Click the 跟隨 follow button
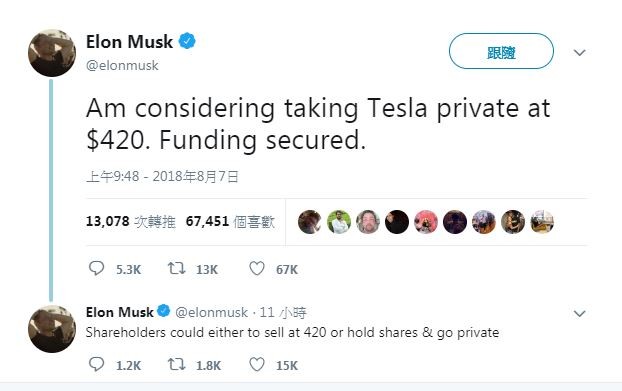622x391 pixels. tap(501, 51)
